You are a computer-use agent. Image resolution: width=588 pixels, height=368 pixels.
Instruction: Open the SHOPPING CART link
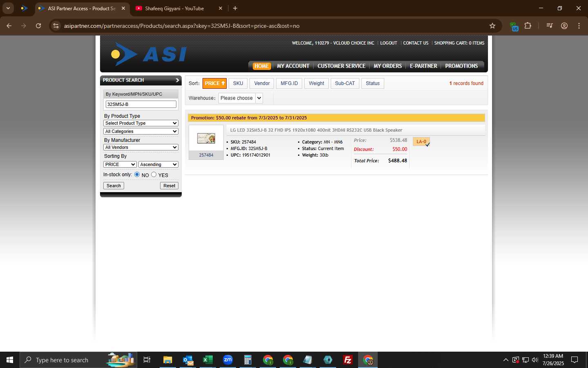(x=459, y=43)
